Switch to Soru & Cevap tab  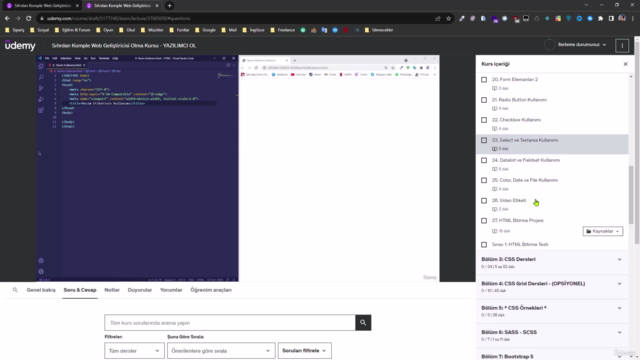click(x=80, y=290)
